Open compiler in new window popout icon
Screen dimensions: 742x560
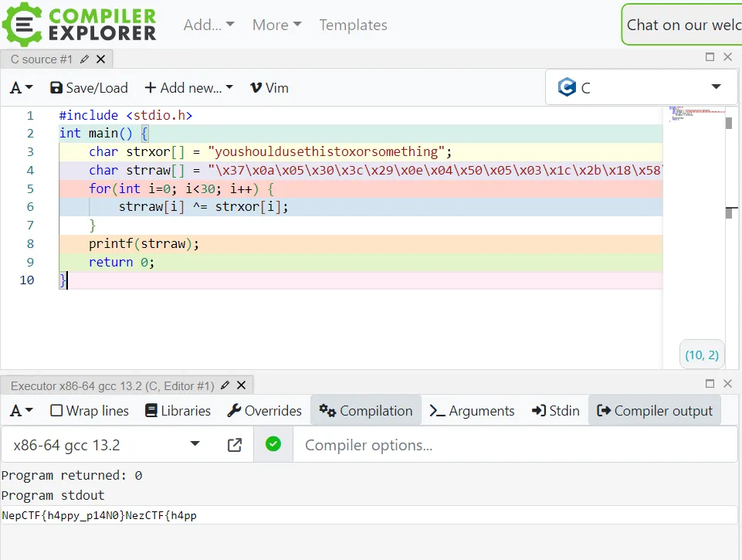[234, 445]
